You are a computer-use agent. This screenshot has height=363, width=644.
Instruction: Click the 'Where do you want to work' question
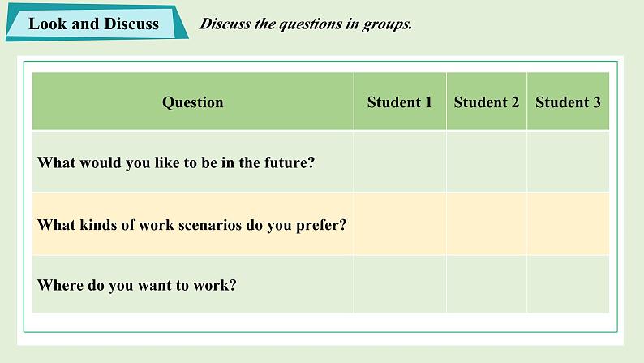[x=137, y=285]
